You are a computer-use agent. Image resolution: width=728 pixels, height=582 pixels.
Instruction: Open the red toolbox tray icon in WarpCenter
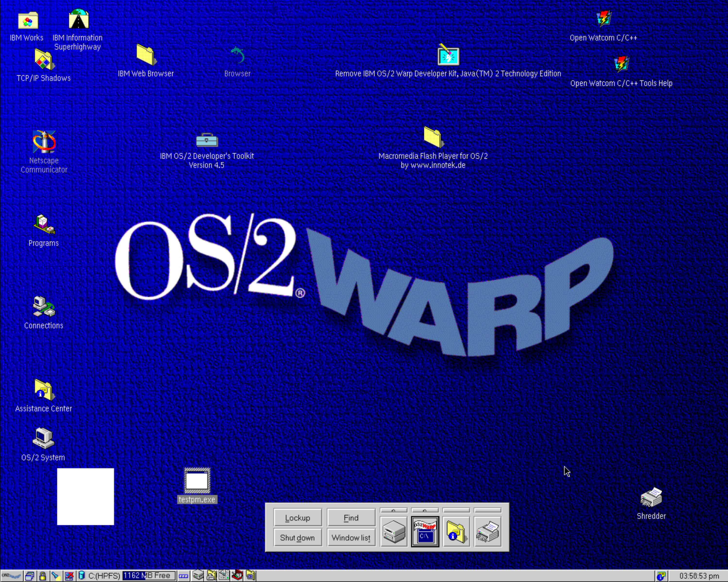(x=237, y=575)
